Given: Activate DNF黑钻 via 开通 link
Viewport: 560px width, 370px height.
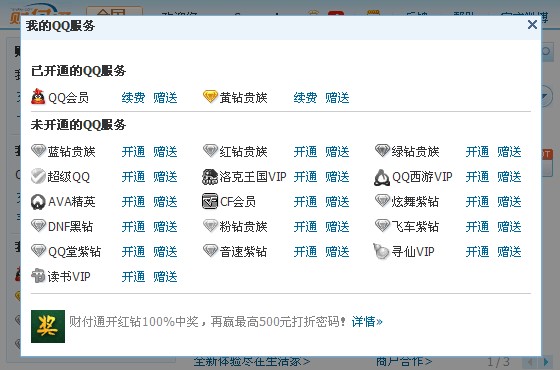Looking at the screenshot, I should (x=133, y=227).
